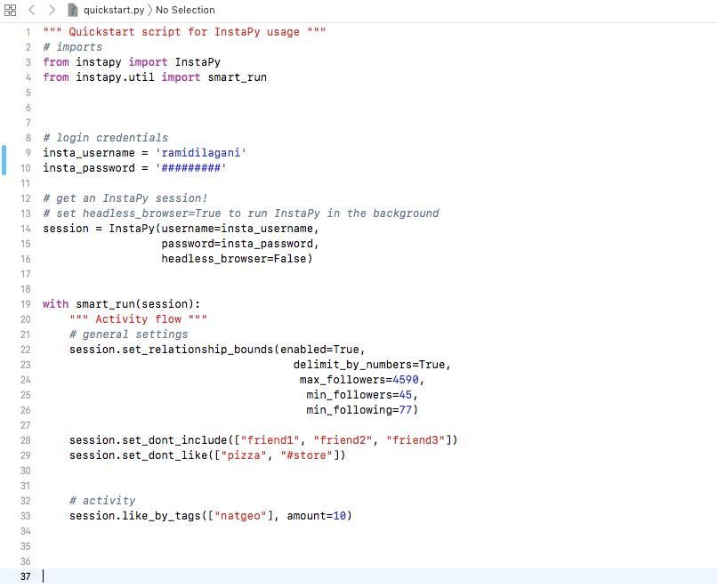This screenshot has width=718, height=588.
Task: Click the '# imports' comment
Action: [x=73, y=47]
